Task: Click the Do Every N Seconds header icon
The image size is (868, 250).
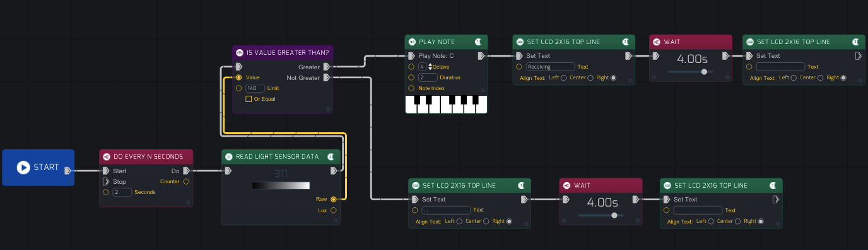Action: click(106, 156)
